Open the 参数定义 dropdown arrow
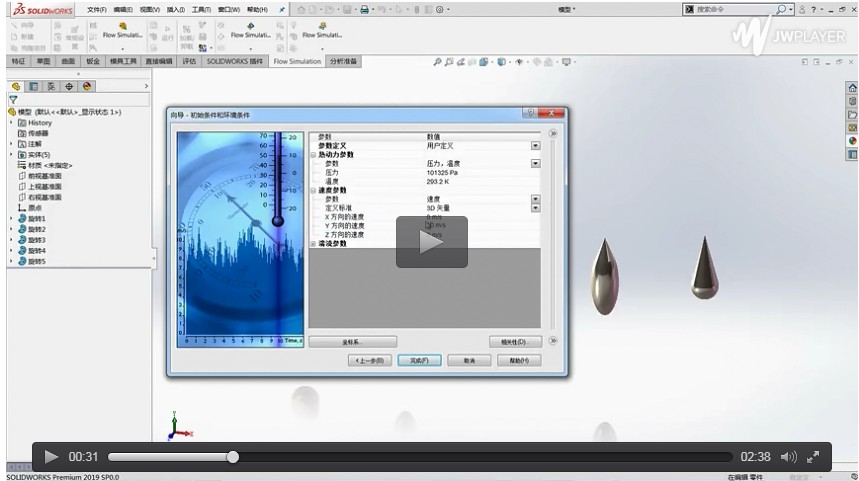This screenshot has width=859, height=481. click(535, 146)
